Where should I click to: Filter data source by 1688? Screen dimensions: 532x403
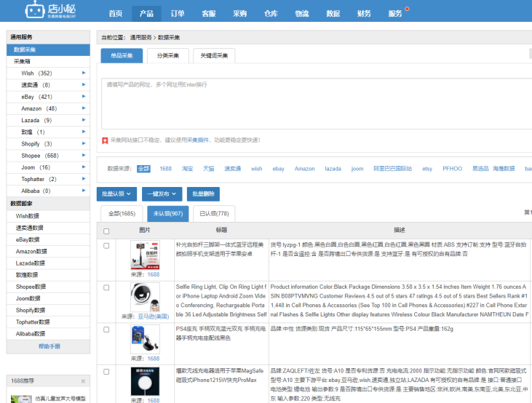tap(166, 169)
